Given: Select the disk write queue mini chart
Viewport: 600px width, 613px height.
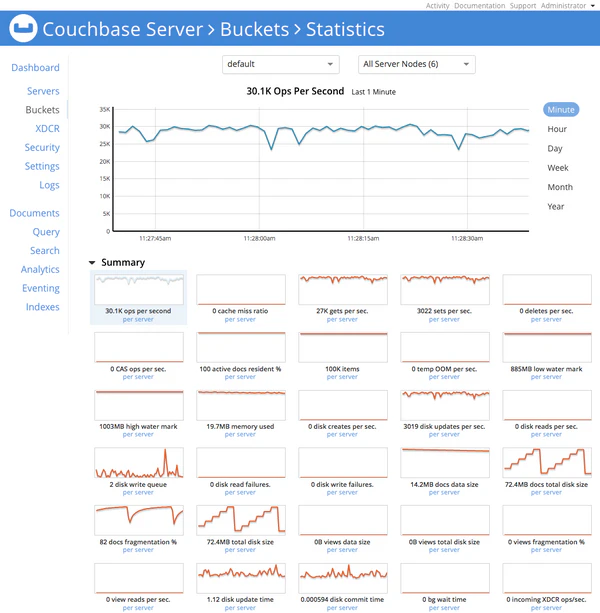Looking at the screenshot, I should tap(139, 463).
